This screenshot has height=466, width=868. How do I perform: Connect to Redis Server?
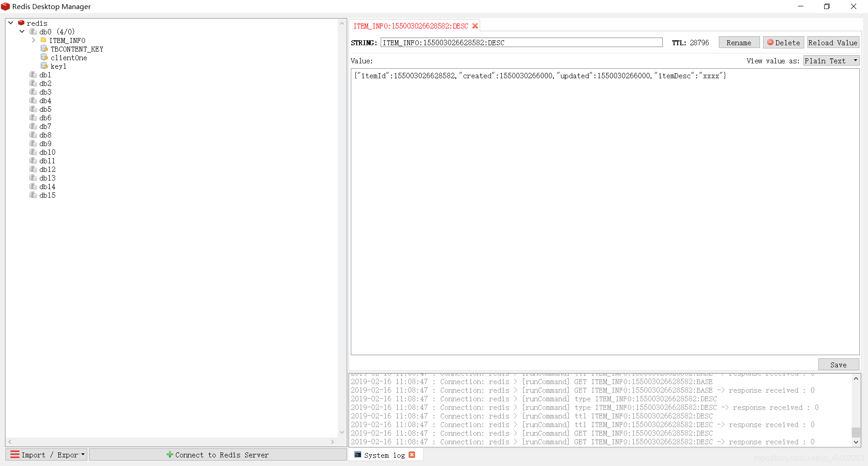217,454
